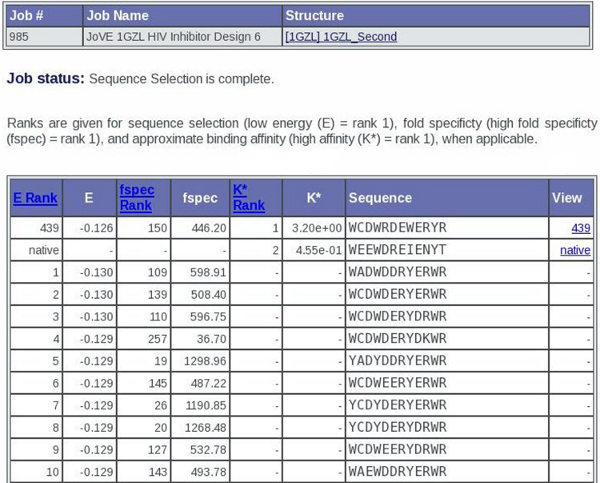Click job name JoVE 1GZL HIV Inhibitor Design 6

pyautogui.click(x=173, y=37)
